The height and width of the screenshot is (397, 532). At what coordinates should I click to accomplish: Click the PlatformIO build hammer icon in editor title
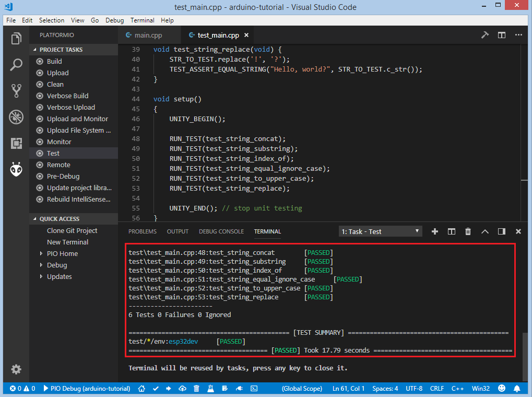pyautogui.click(x=485, y=35)
